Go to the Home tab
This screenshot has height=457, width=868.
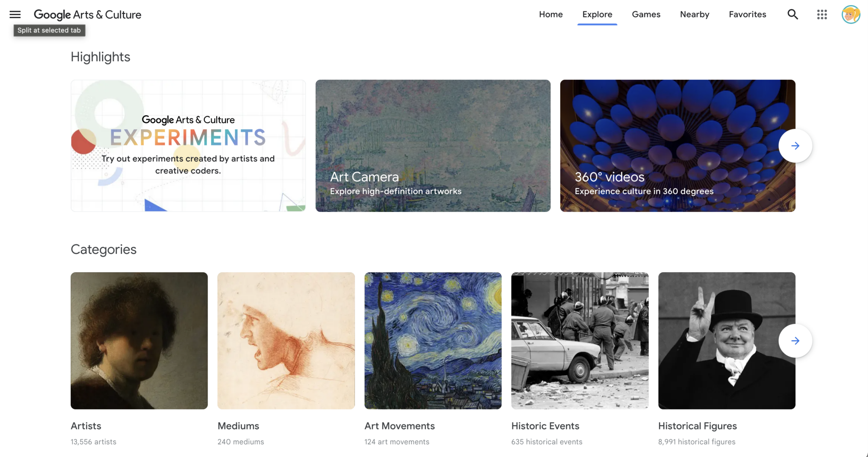click(551, 14)
